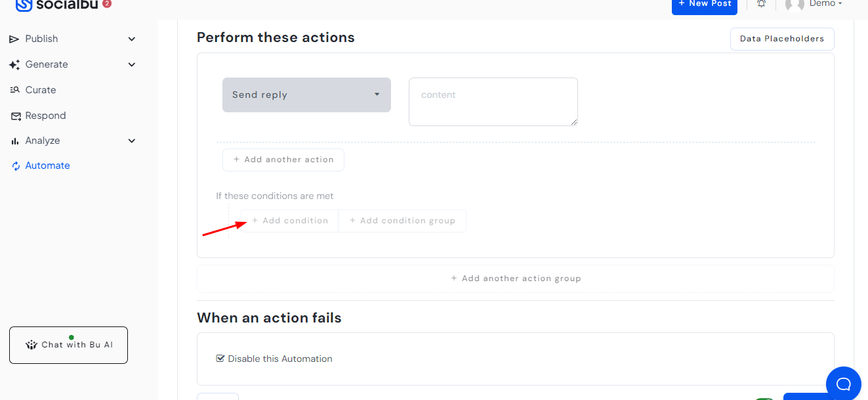Open the Analyze chart icon
Image resolution: width=868 pixels, height=400 pixels.
(x=14, y=140)
